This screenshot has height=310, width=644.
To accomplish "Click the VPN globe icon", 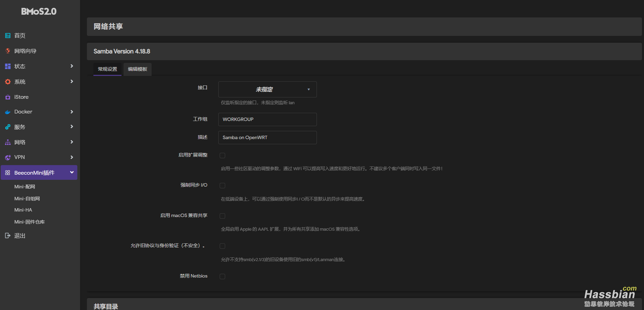I will tap(8, 157).
